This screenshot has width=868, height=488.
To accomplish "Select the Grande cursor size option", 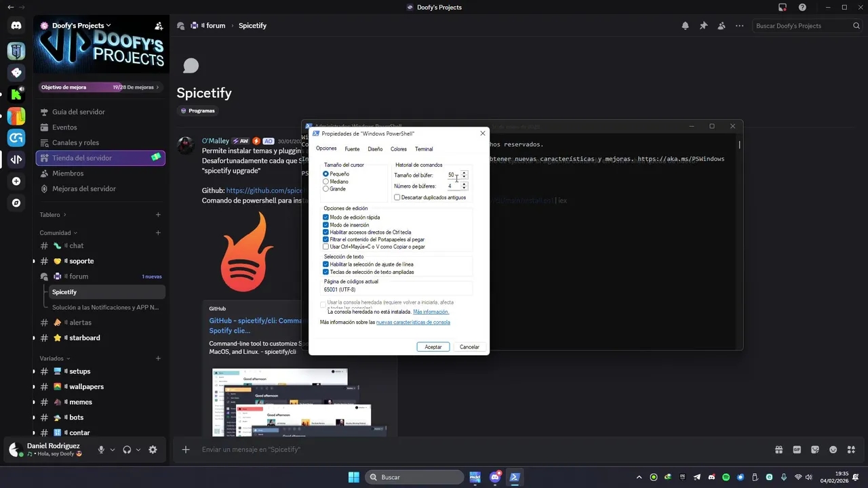I will coord(334,188).
